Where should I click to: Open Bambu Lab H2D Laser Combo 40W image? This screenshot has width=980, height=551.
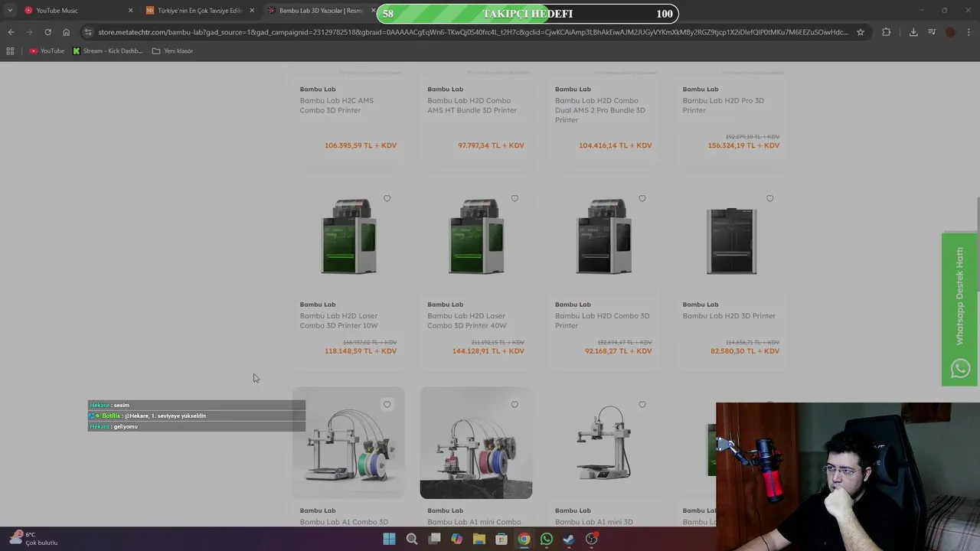point(476,236)
